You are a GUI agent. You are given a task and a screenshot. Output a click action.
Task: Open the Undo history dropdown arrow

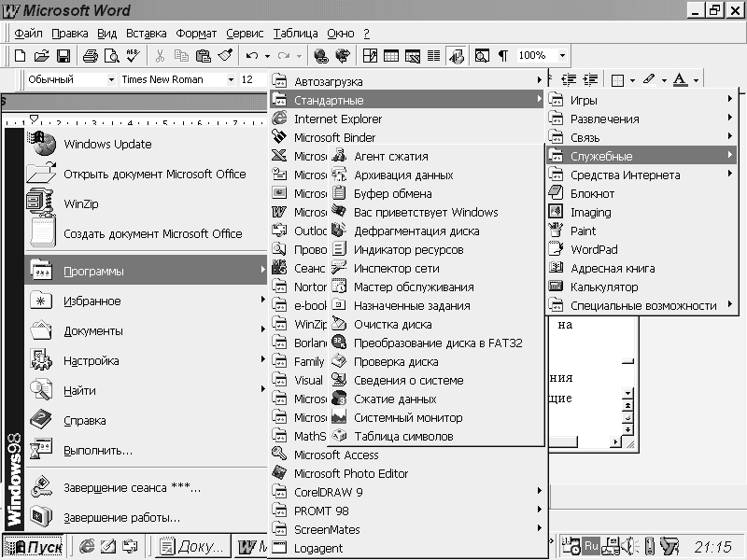267,56
